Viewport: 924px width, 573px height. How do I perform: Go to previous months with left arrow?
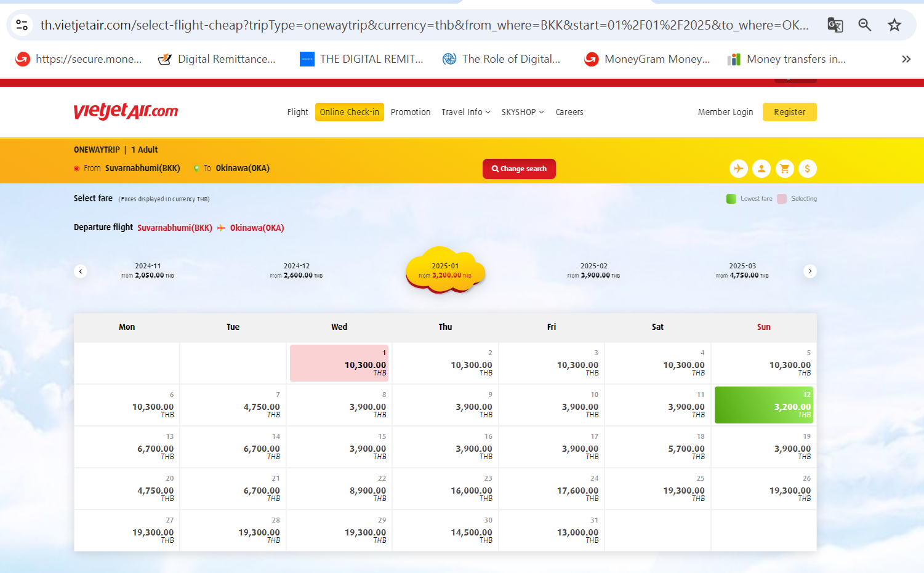81,271
